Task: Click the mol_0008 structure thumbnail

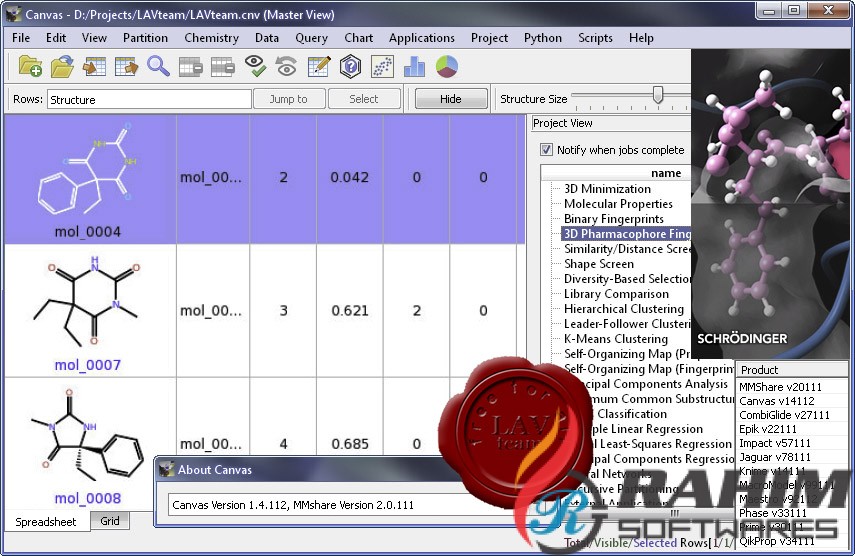Action: point(88,434)
